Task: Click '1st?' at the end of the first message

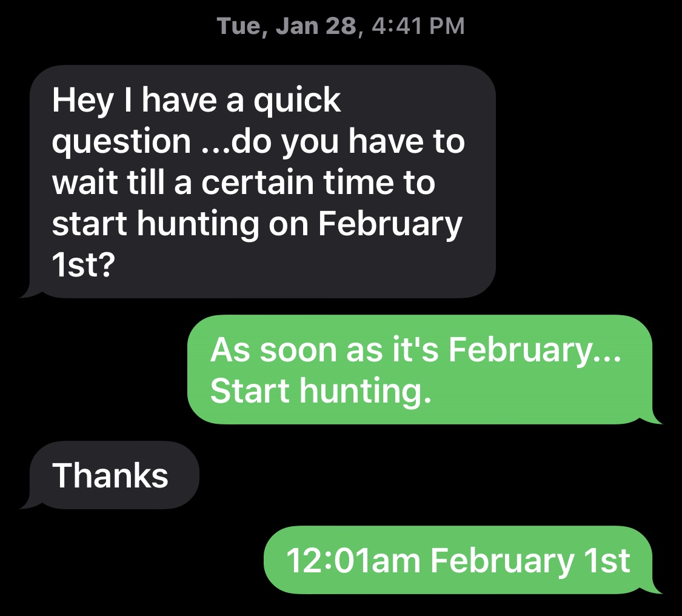Action: 82,265
